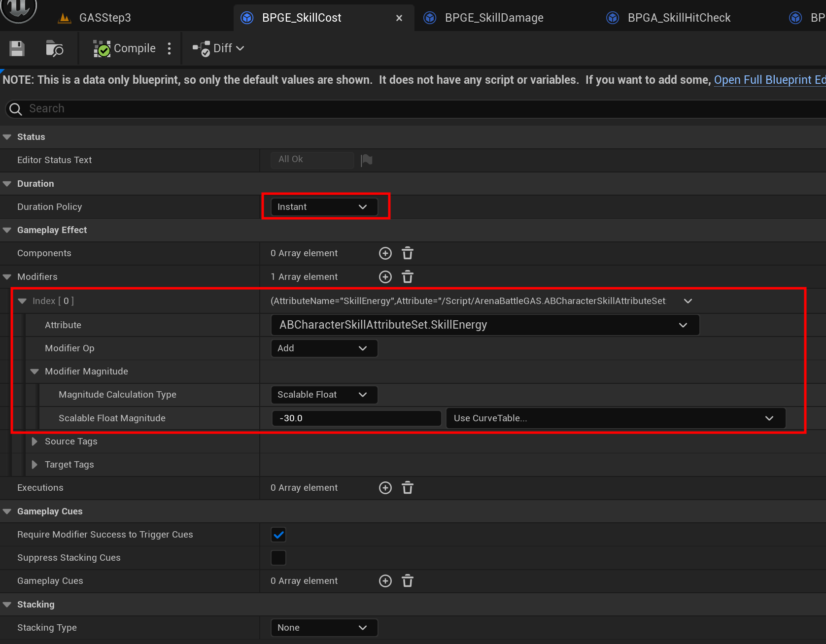
Task: Empty the Modifiers array with trash icon
Action: pos(408,277)
